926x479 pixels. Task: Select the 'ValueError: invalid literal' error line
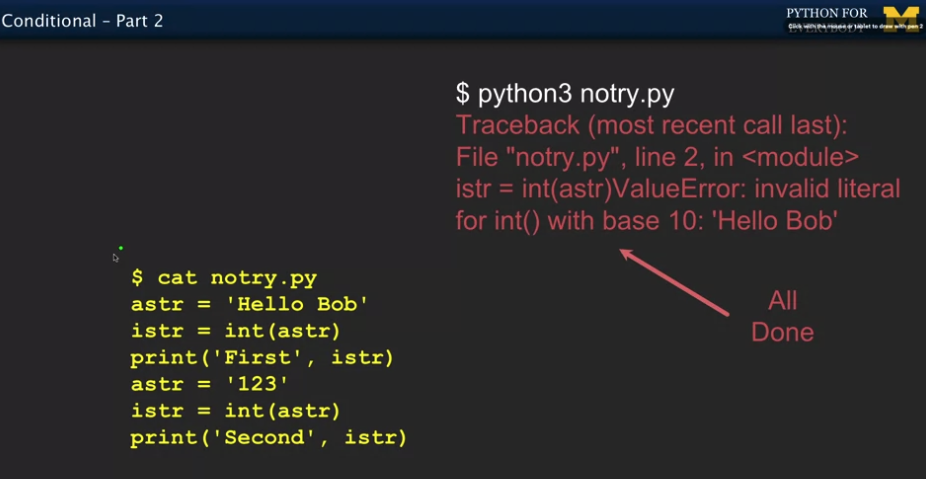[x=677, y=189]
